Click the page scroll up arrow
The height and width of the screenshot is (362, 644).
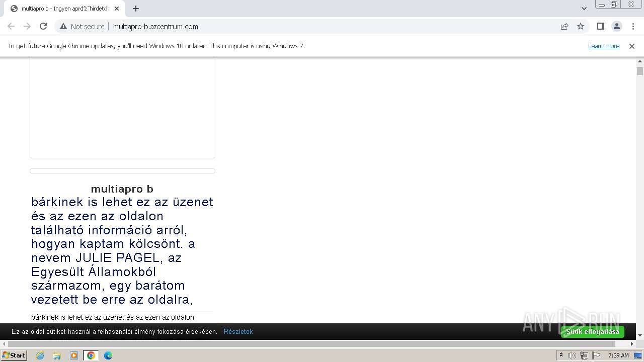point(640,61)
